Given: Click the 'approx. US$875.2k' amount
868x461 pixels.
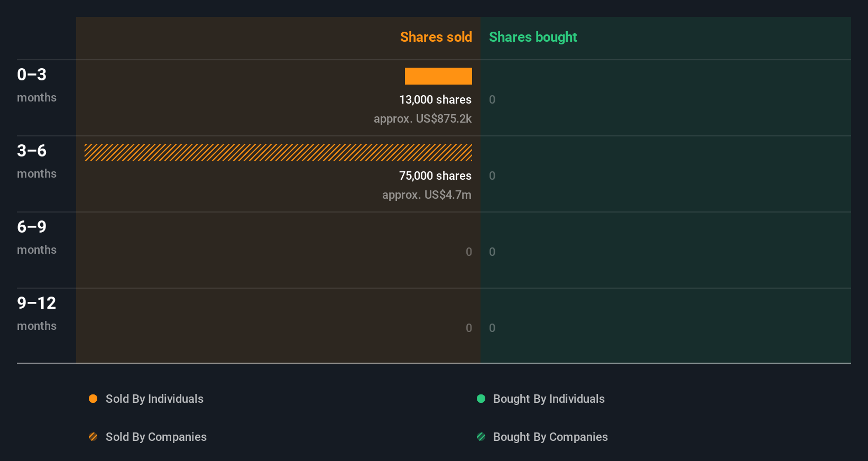Looking at the screenshot, I should [x=422, y=118].
